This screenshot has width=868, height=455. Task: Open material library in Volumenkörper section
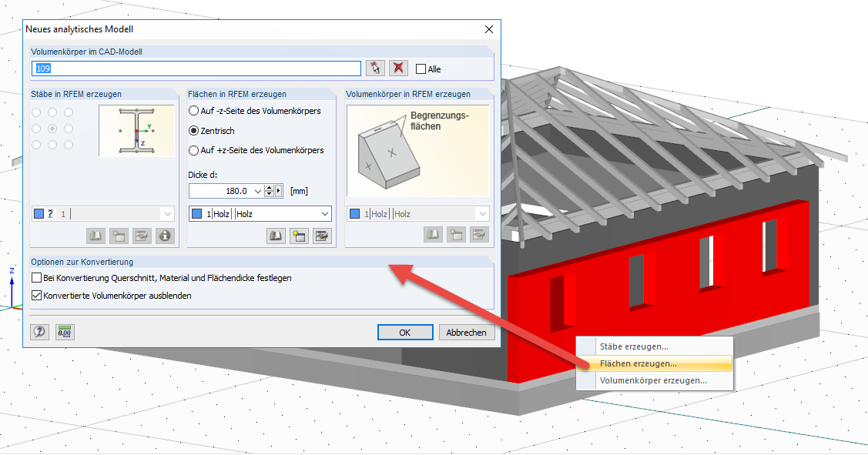point(433,235)
